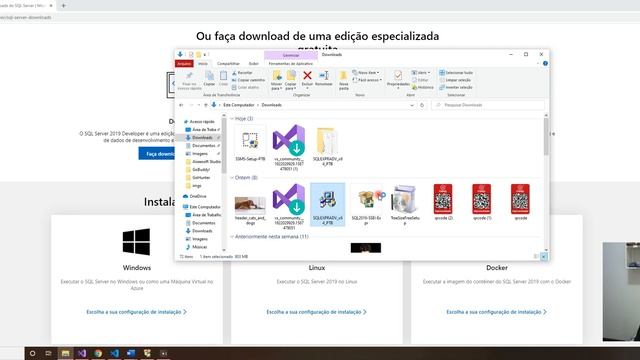Click Este Computador in the breadcrumb path
The image size is (640, 360).
tap(238, 105)
